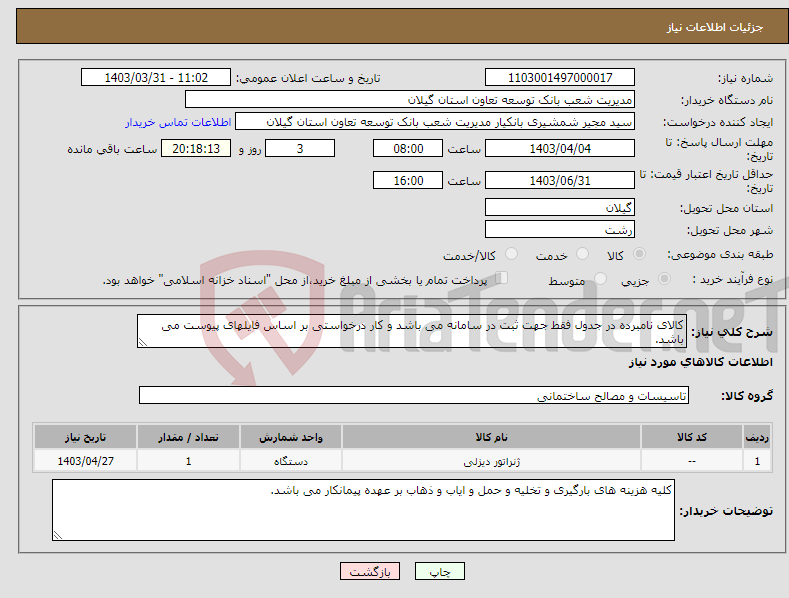Click the تعداد / مقدار column header
The width and height of the screenshot is (789, 598).
tap(188, 437)
